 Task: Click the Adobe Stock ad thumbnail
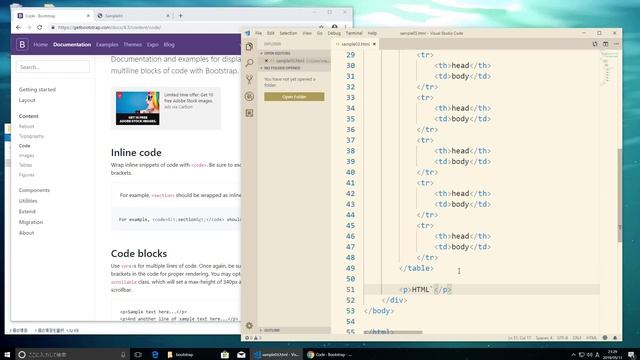pyautogui.click(x=138, y=108)
